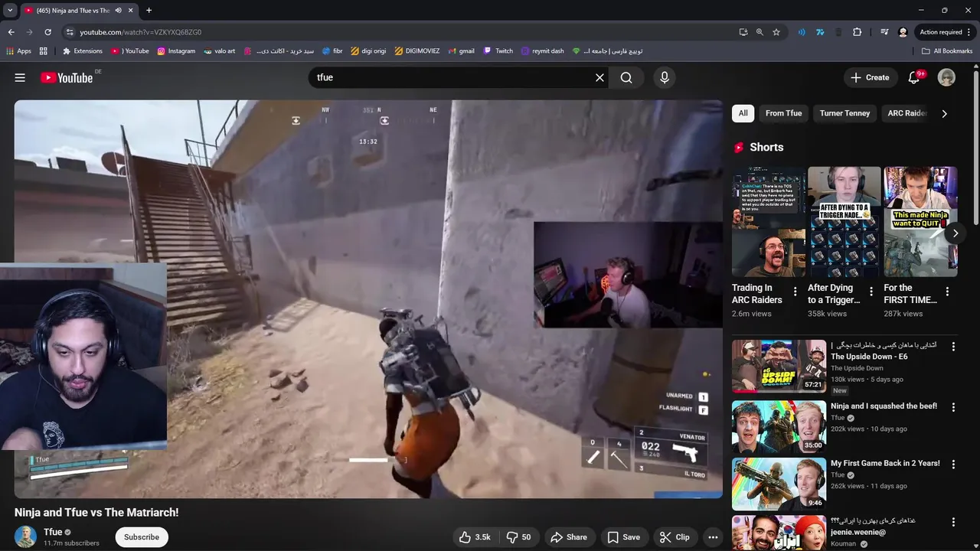Open the YouTube account avatar menu
The width and height of the screenshot is (980, 551).
click(946, 77)
